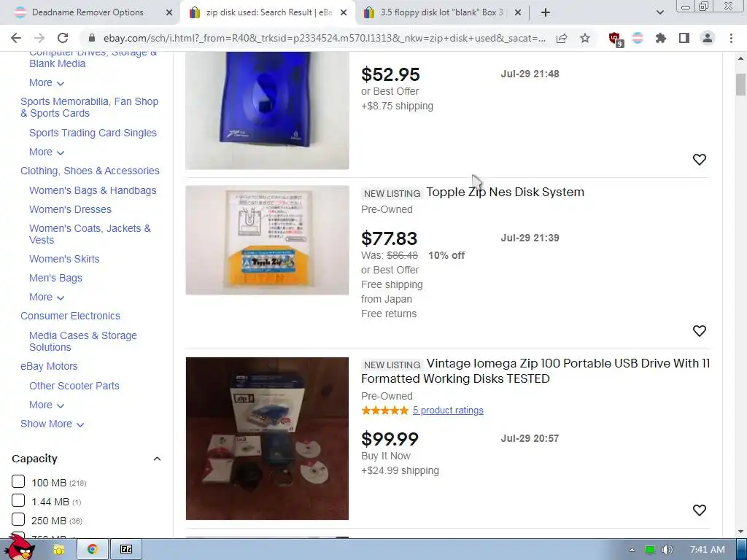Open the 7-Zip app in the taskbar

pos(126,549)
